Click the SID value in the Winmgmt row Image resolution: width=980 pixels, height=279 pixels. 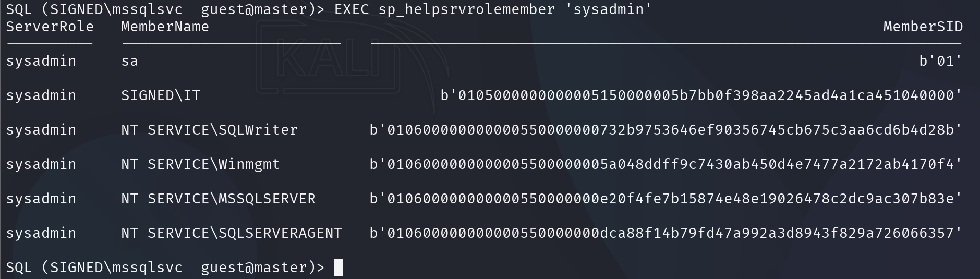coord(666,164)
